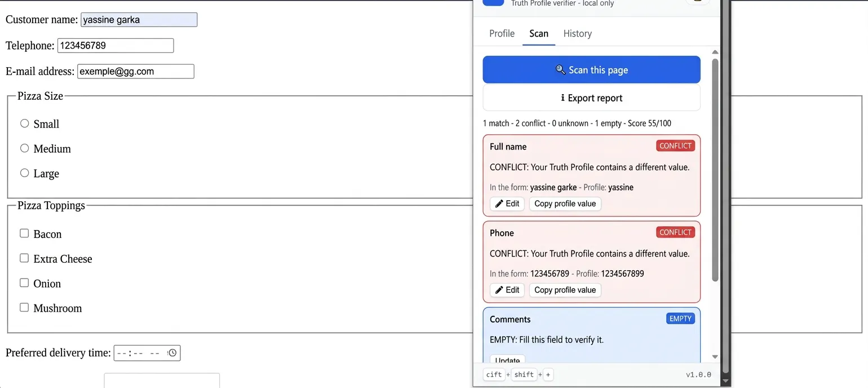The image size is (868, 388).
Task: Focus the Customer name field
Action: [139, 20]
